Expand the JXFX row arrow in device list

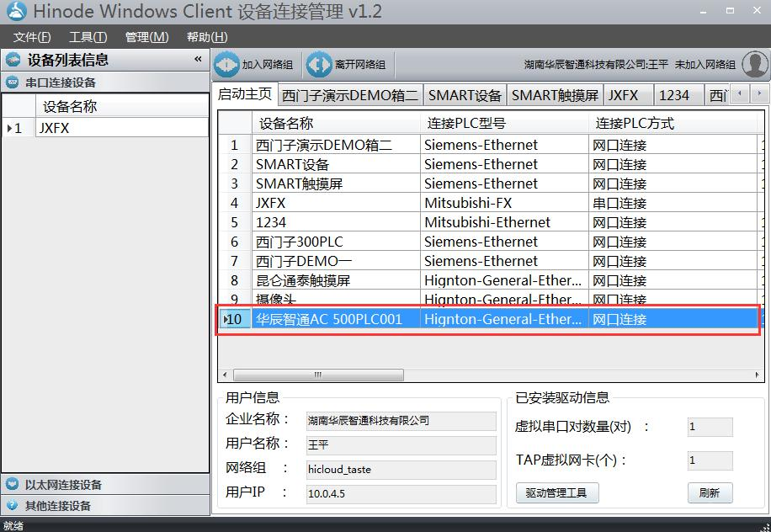pyautogui.click(x=8, y=129)
